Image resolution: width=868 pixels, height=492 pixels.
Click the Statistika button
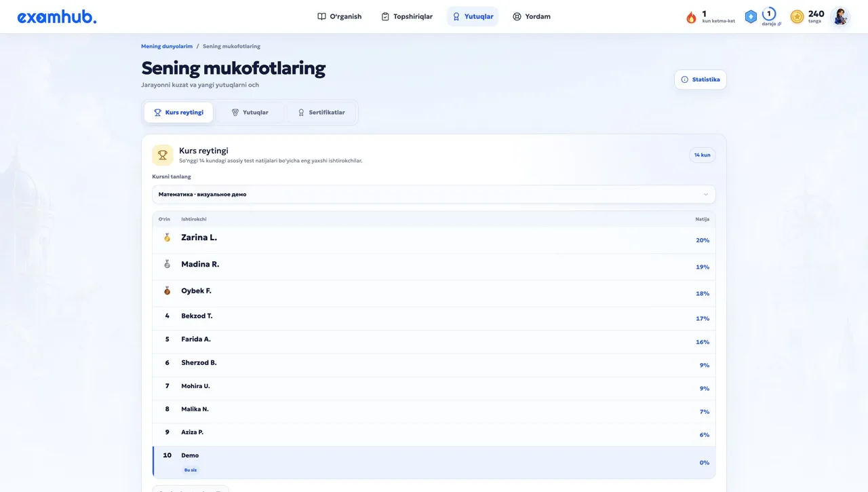[701, 79]
